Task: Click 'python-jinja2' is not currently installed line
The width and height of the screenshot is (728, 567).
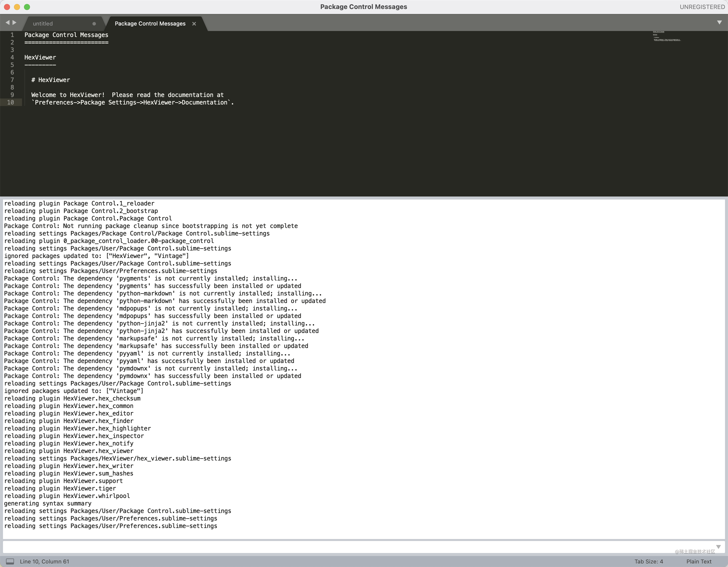Action: point(160,323)
